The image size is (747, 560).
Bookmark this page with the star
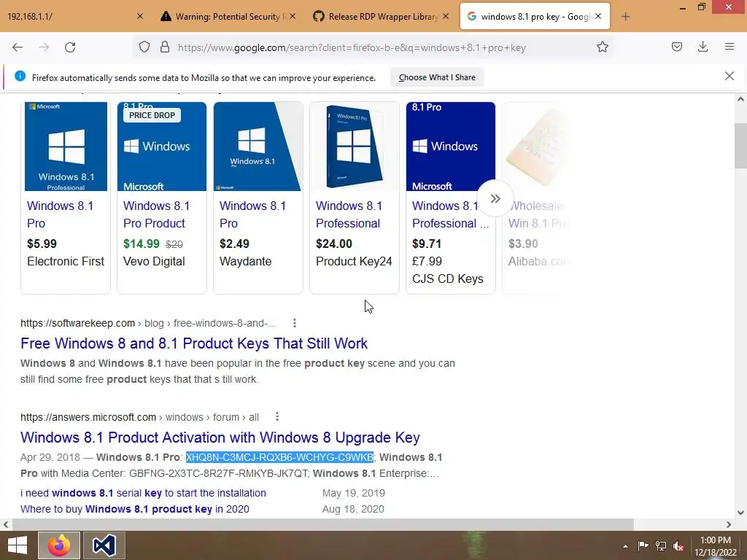click(x=602, y=47)
